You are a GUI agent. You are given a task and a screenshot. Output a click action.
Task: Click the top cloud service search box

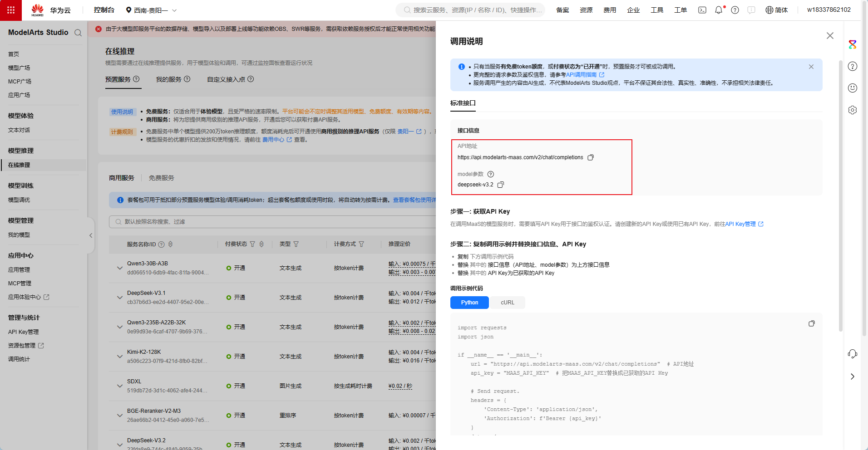pos(470,10)
